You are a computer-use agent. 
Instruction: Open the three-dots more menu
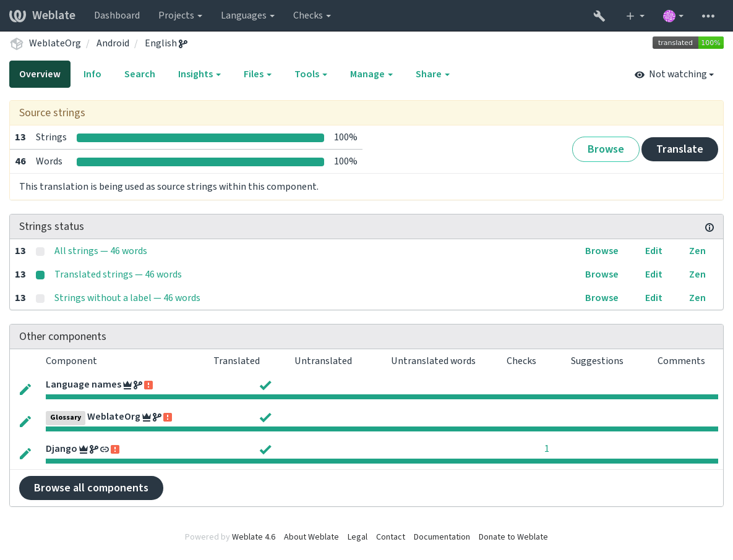708,16
